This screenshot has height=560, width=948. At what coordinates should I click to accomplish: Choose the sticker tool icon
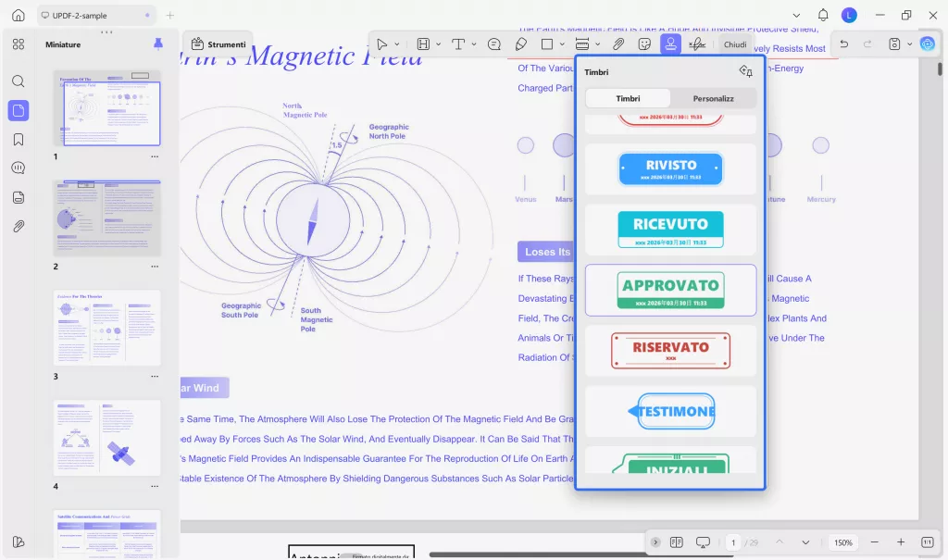click(x=644, y=44)
